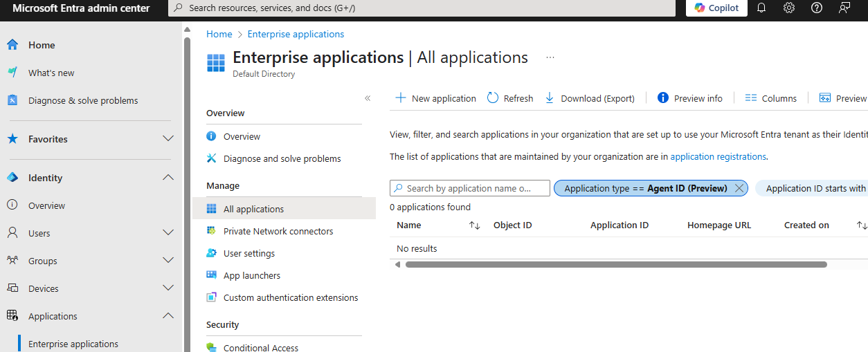
Task: Click the horizontal scrollbar thumb under table
Action: pyautogui.click(x=616, y=264)
